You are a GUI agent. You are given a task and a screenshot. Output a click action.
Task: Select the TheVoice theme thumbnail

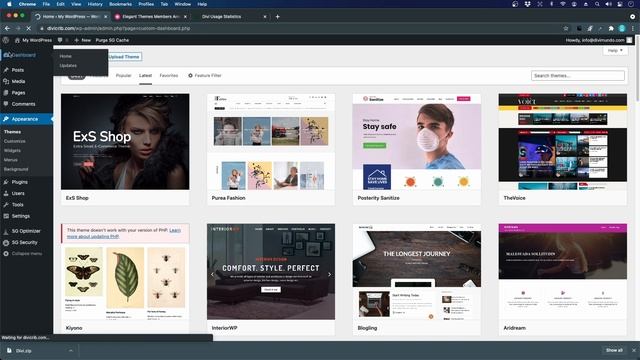[x=562, y=141]
